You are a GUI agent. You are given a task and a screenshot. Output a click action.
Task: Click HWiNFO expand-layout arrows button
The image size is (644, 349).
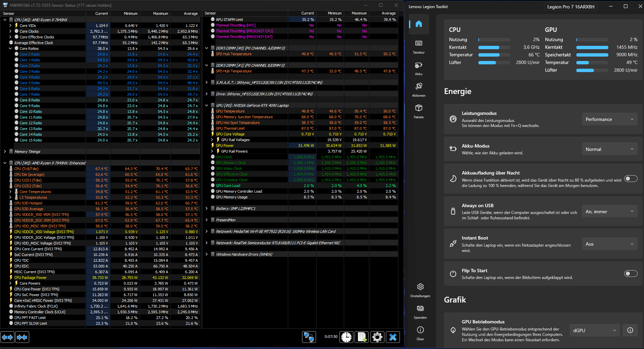point(7,337)
